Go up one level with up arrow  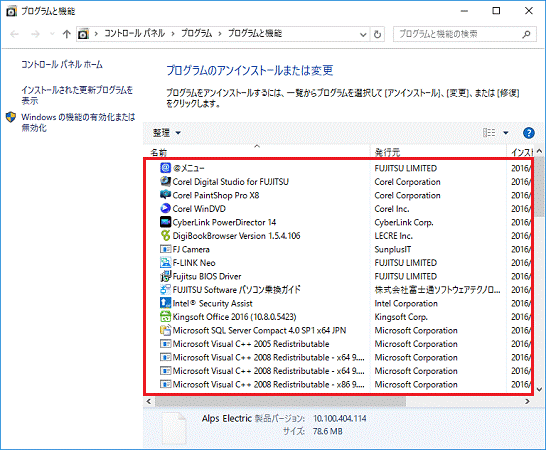tap(67, 34)
